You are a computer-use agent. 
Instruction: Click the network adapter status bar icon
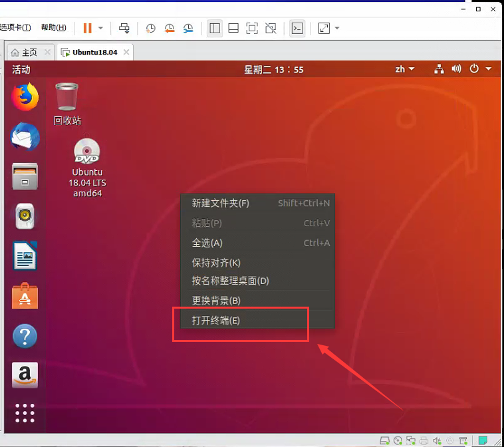pyautogui.click(x=411, y=440)
